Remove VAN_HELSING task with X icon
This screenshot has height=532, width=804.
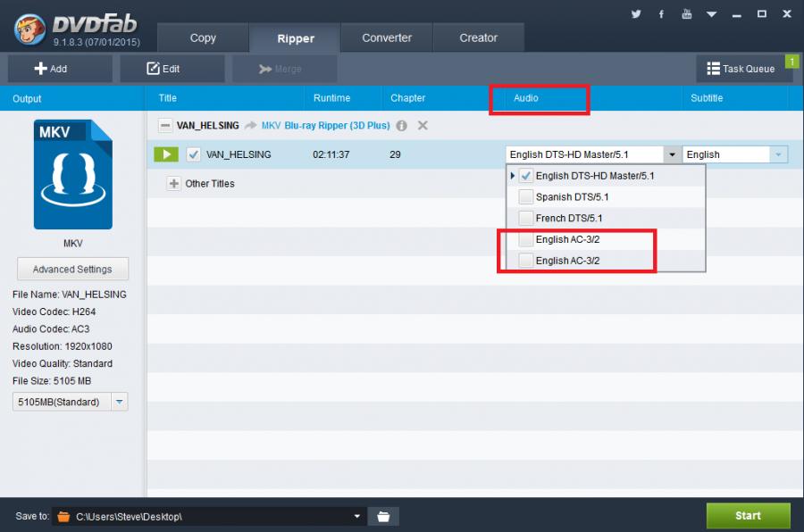pyautogui.click(x=423, y=126)
